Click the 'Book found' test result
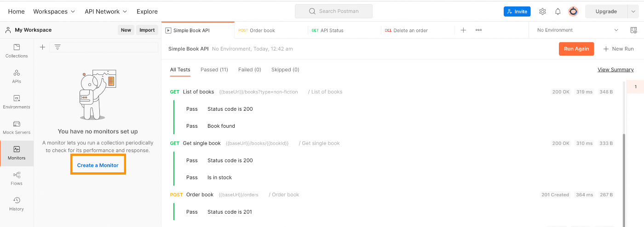The width and height of the screenshot is (644, 227). coord(221,126)
